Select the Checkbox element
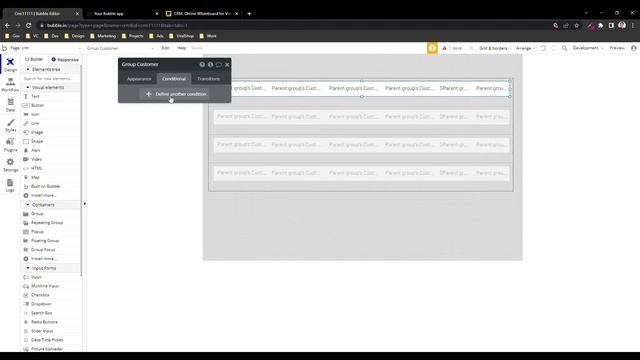Screen dimensions: 640x360 tap(51, 295)
